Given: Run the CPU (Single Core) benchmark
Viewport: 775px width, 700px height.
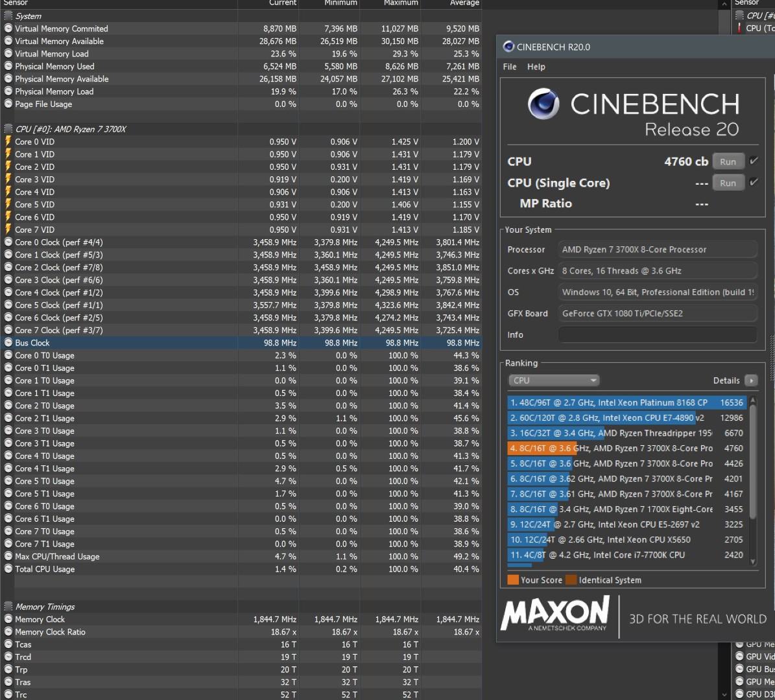Looking at the screenshot, I should pos(728,183).
